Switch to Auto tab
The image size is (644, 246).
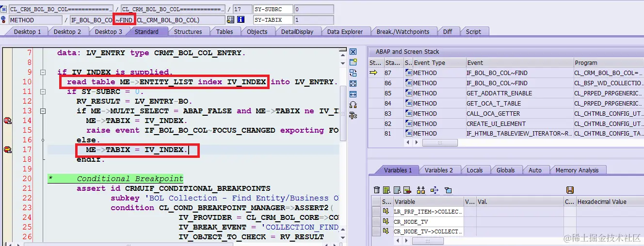tap(535, 170)
